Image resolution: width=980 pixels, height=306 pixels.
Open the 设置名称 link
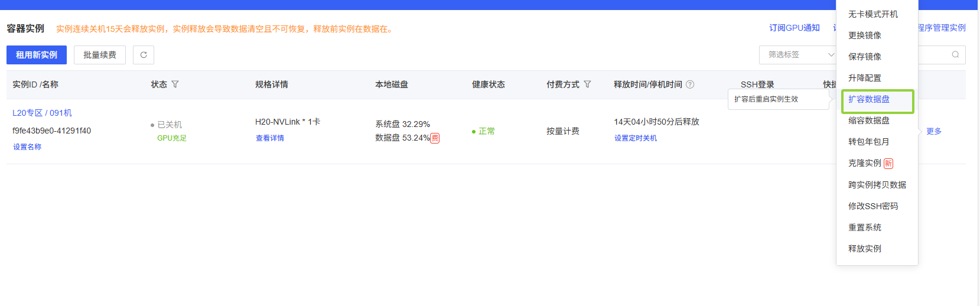27,147
